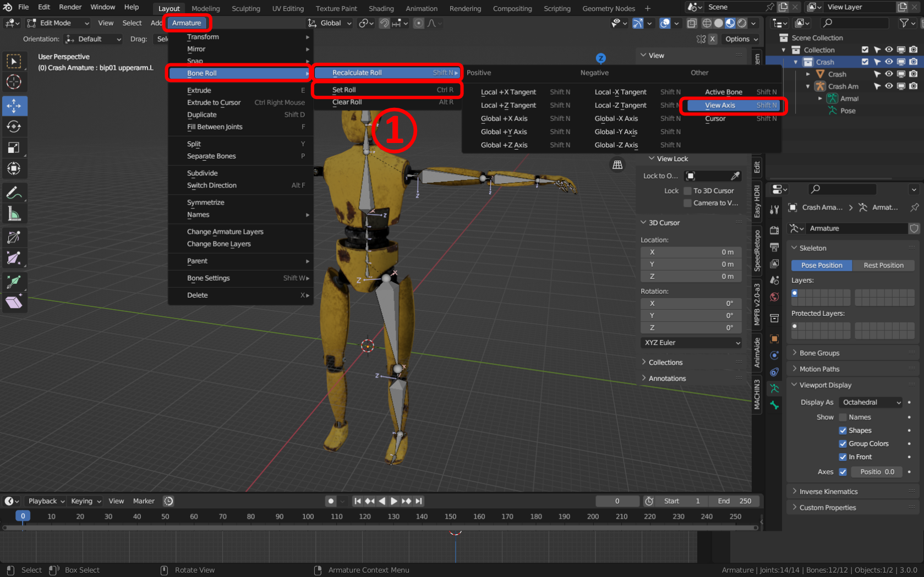
Task: Toggle X-ray viewport display
Action: click(x=692, y=23)
